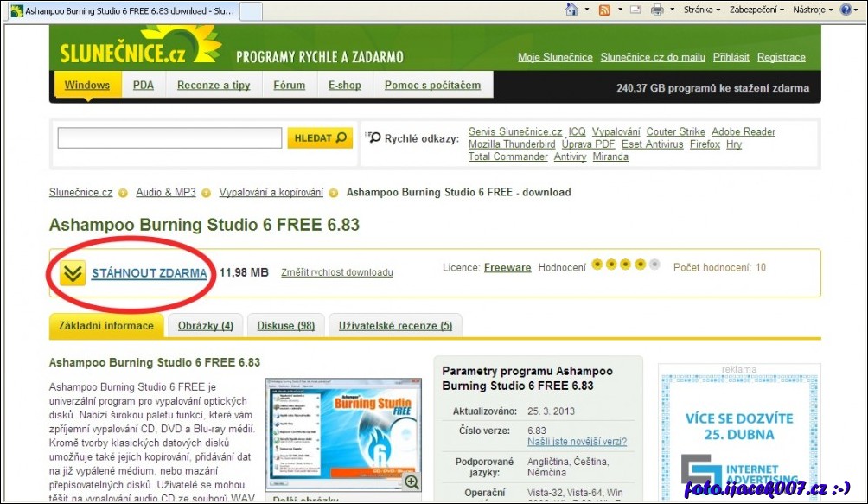This screenshot has width=868, height=504.
Task: Expand the Zabezpečení dropdown menu
Action: [x=757, y=10]
